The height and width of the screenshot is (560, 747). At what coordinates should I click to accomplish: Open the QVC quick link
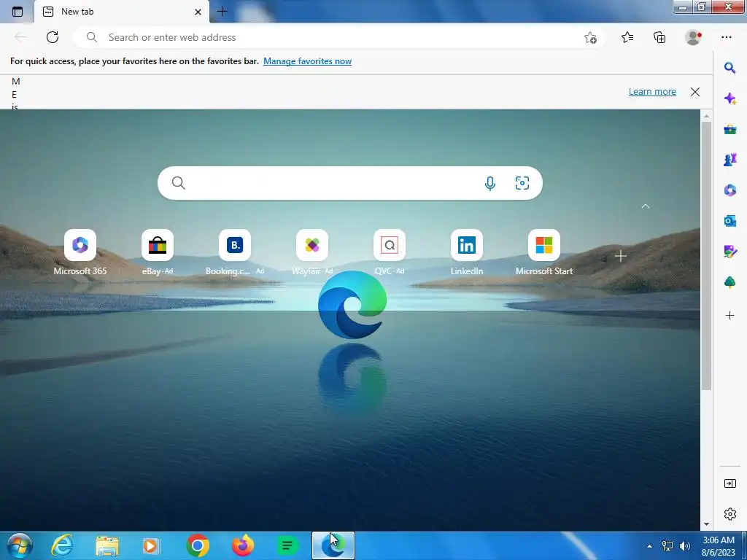pos(390,252)
